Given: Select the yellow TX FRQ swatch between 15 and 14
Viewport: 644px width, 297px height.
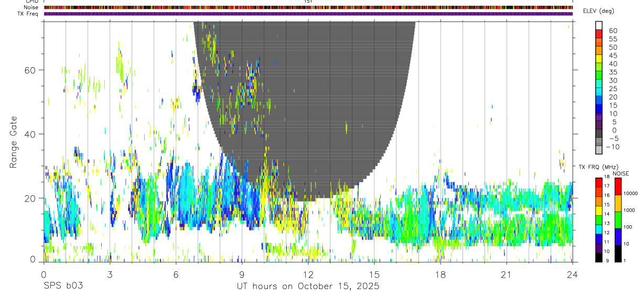Looking at the screenshot, I should 599,211.
